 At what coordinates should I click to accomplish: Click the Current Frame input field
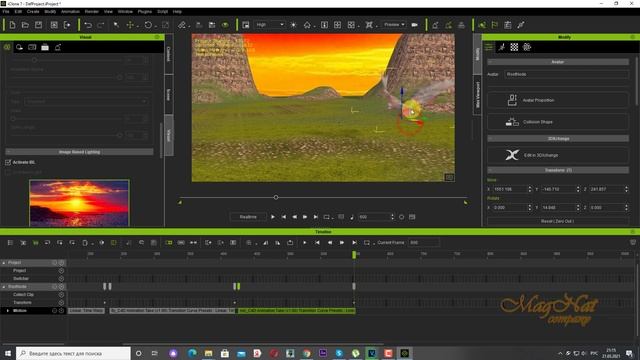[x=424, y=243]
